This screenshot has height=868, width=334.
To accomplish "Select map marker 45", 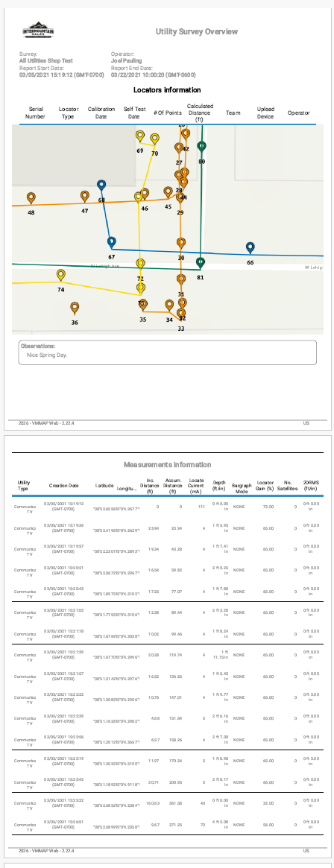I will coord(168,193).
